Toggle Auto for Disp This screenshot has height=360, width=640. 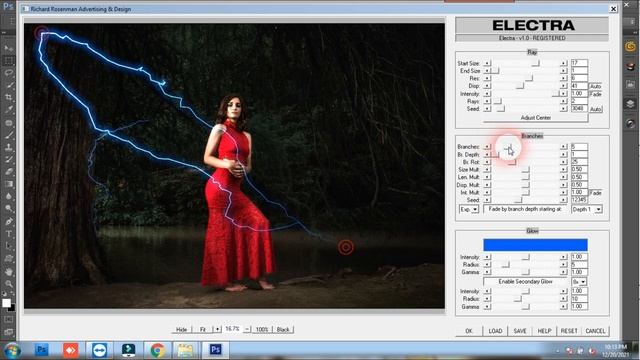pos(595,86)
